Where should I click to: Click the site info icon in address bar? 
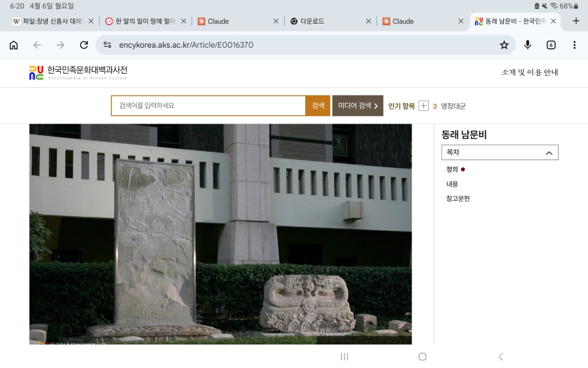(107, 45)
